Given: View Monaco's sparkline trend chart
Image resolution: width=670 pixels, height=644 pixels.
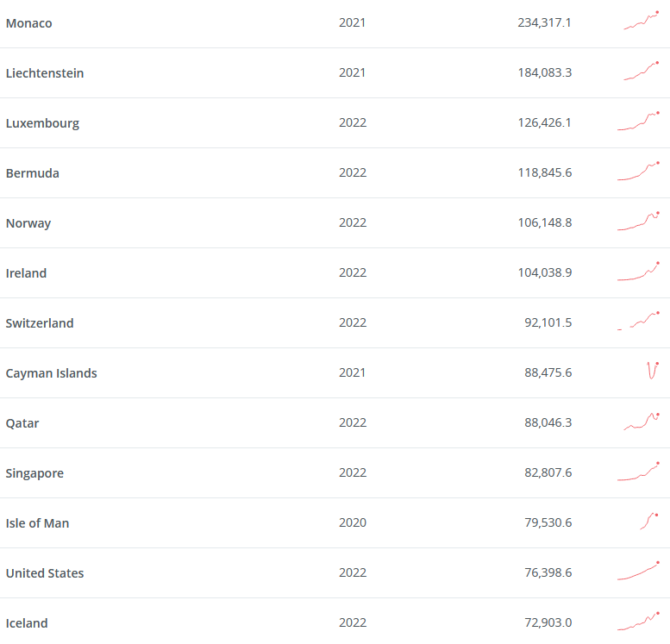Looking at the screenshot, I should 641,21.
